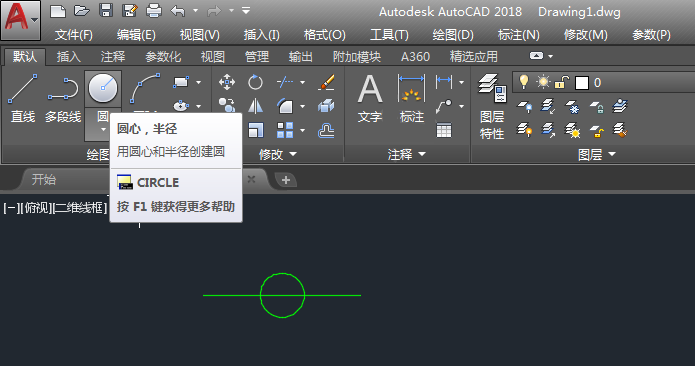Open the 绘图(D) menu
This screenshot has height=366, width=695.
[453, 35]
